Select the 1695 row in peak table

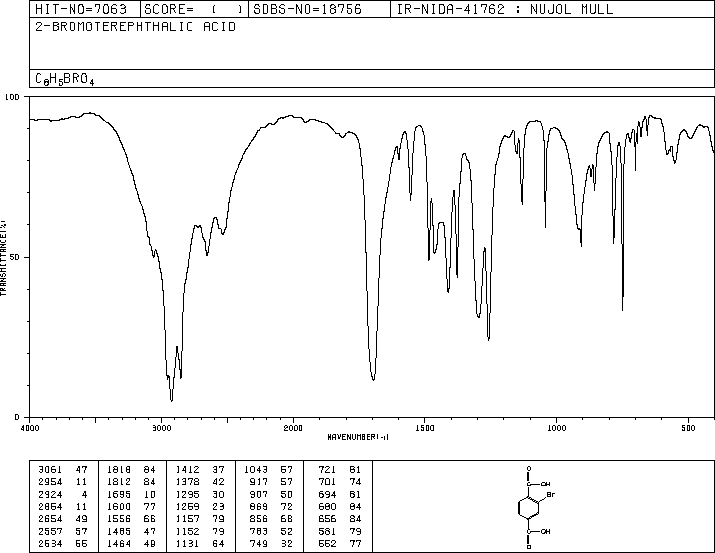click(x=132, y=495)
